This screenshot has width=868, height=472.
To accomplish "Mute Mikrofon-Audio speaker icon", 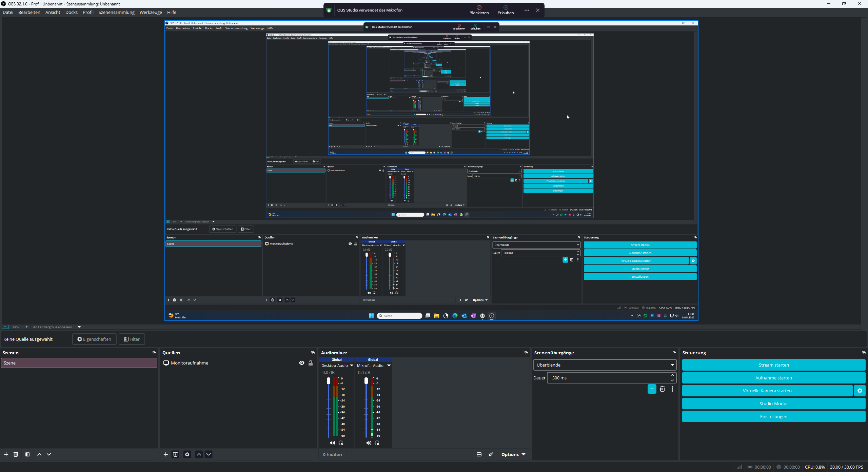I will point(369,443).
